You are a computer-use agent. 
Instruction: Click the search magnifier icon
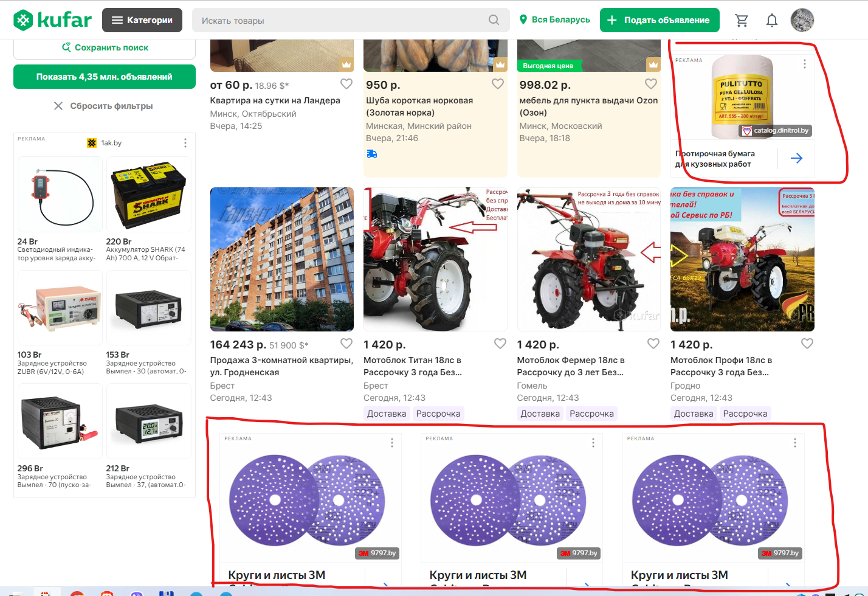(494, 19)
